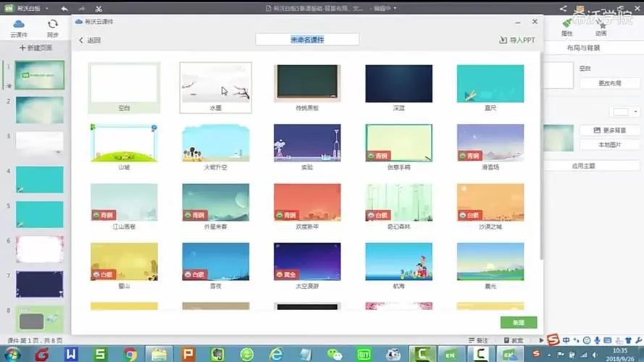Launch Chrome from the Windows taskbar

coord(130,354)
